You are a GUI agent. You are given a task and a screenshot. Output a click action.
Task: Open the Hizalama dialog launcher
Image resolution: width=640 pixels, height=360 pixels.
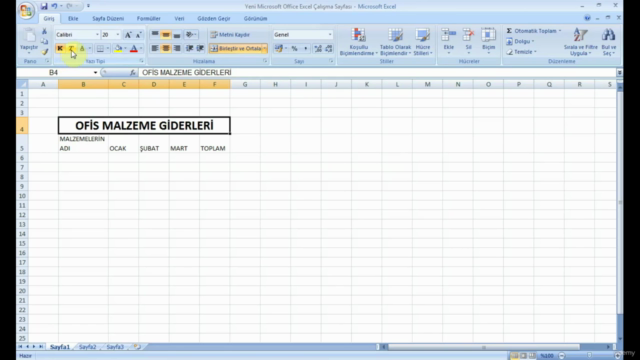(x=265, y=61)
